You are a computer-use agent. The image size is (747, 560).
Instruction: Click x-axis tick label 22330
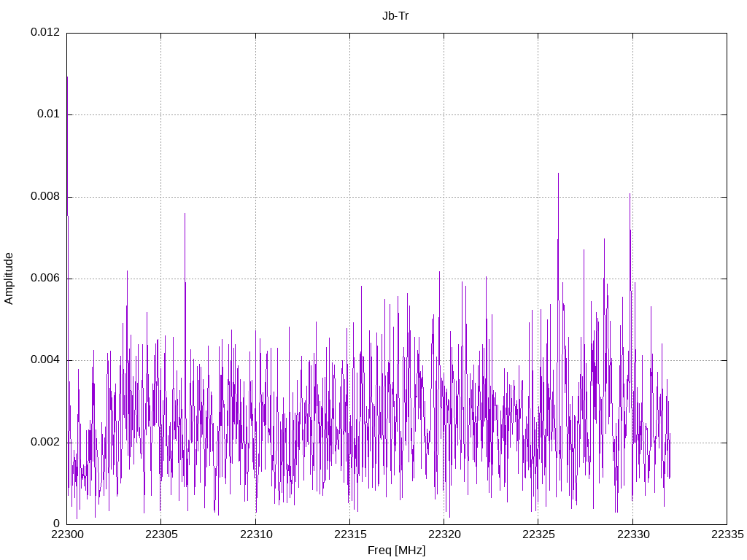pyautogui.click(x=633, y=534)
